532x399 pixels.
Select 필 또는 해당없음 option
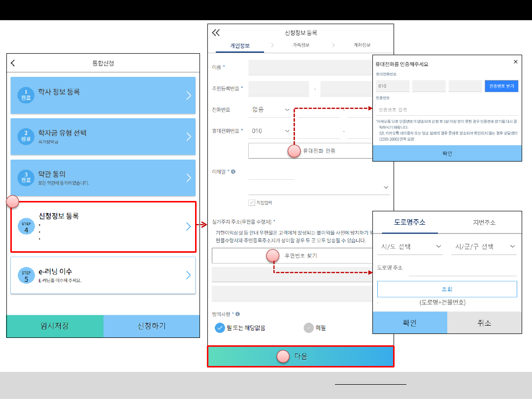pyautogui.click(x=220, y=328)
